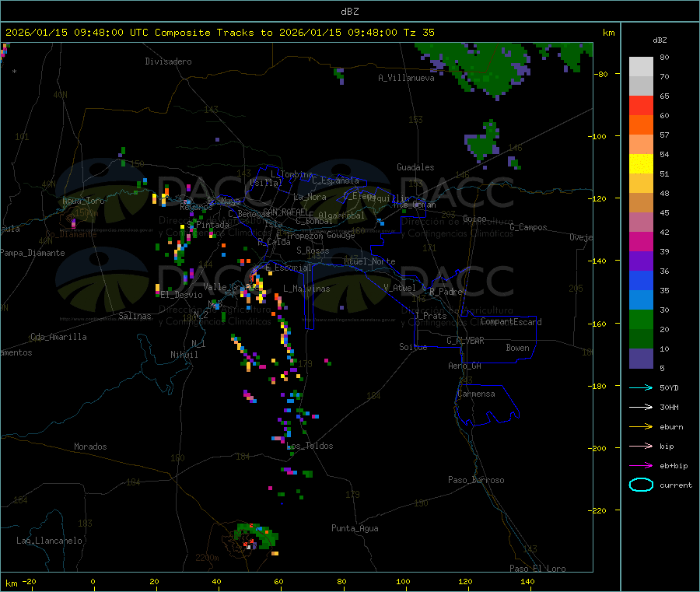Viewport: 700px width, 592px height.
Task: Click the cyan 'current' oval legend icon
Action: point(641,485)
